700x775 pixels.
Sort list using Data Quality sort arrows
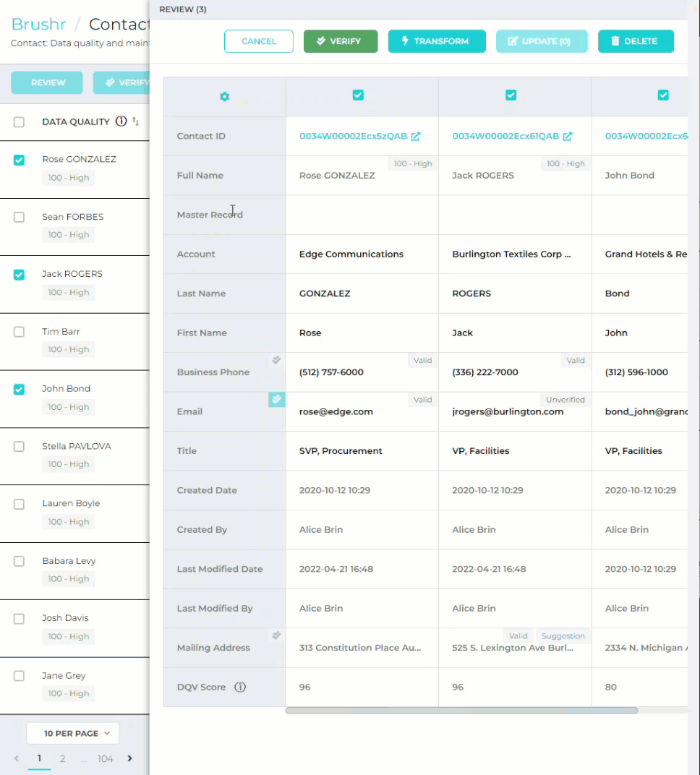coord(136,121)
